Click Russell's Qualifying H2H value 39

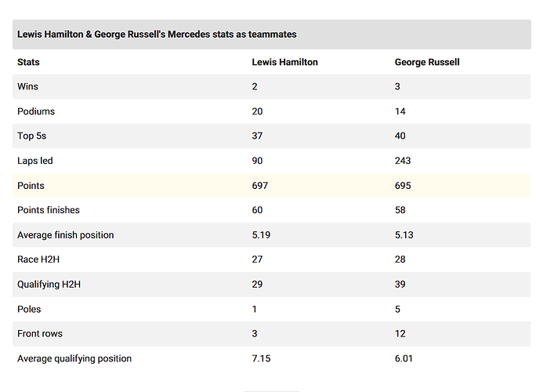[x=400, y=285]
